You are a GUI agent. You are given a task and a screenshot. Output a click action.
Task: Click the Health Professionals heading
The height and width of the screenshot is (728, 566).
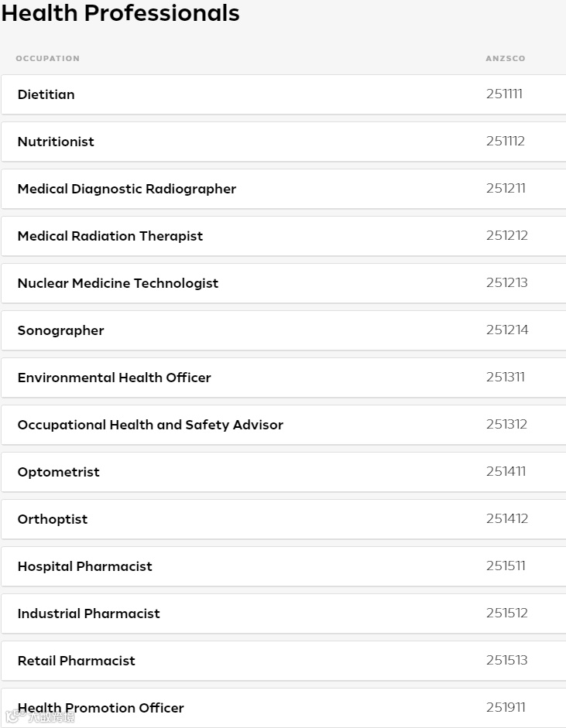pos(121,13)
